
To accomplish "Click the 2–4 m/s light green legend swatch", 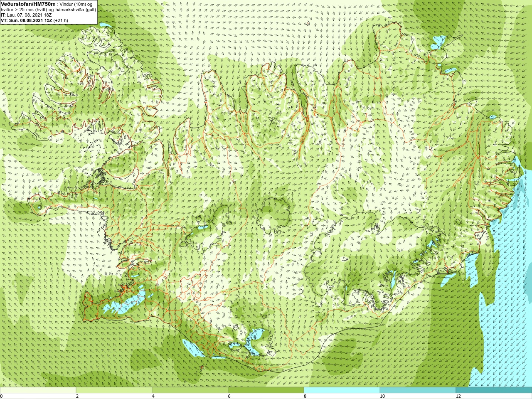I will (x=114, y=390).
